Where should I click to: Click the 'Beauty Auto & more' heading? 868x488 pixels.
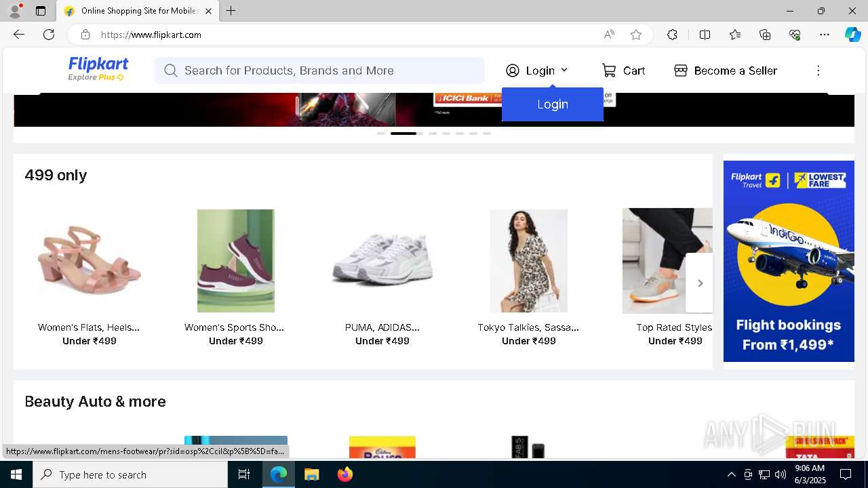click(x=95, y=402)
